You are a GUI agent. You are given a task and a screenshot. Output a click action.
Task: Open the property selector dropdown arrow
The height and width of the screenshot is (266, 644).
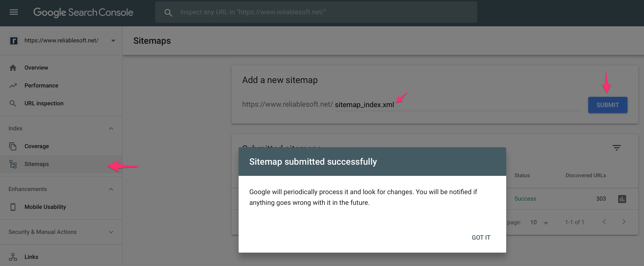113,41
